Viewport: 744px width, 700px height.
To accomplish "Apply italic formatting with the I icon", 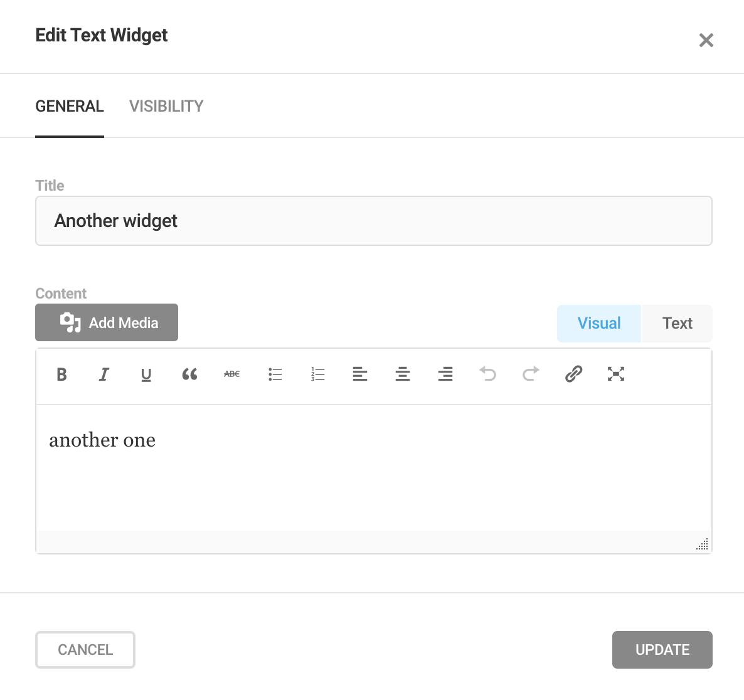I will click(104, 374).
